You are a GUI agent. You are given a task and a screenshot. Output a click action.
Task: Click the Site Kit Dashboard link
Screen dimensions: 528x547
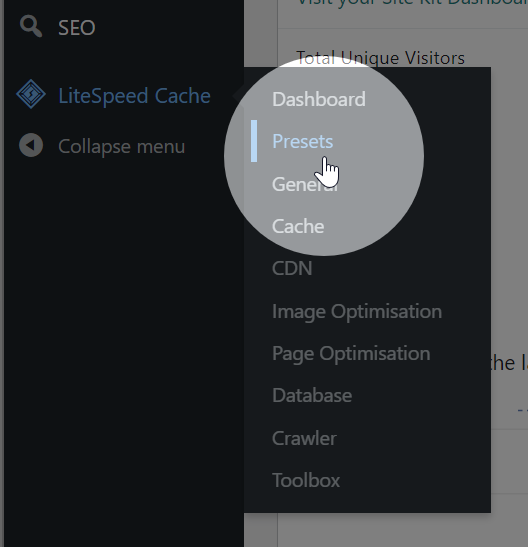point(413,3)
